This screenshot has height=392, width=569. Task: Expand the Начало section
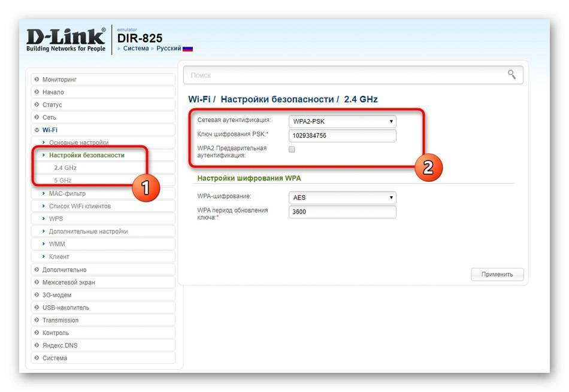pos(103,92)
